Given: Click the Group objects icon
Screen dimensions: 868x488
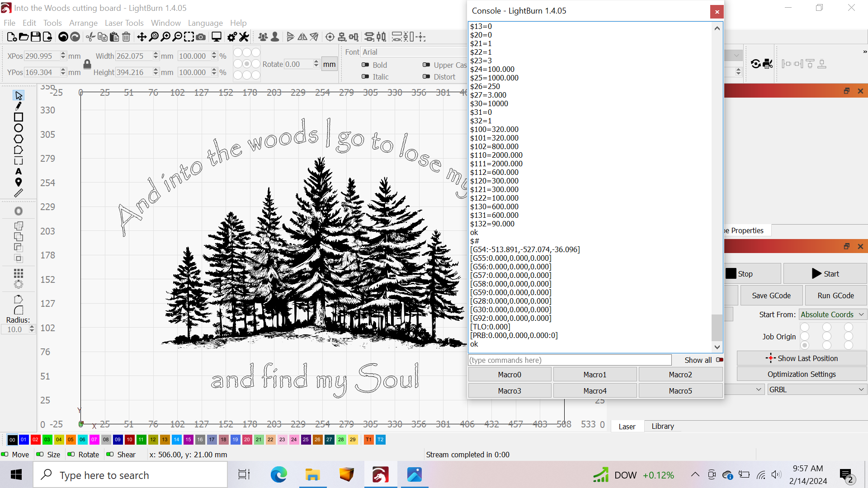Looking at the screenshot, I should (263, 37).
